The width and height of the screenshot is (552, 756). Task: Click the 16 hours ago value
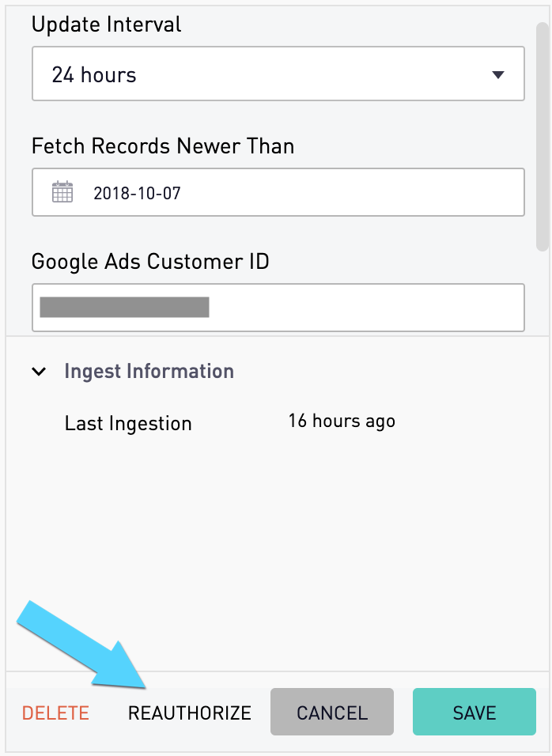(x=342, y=421)
